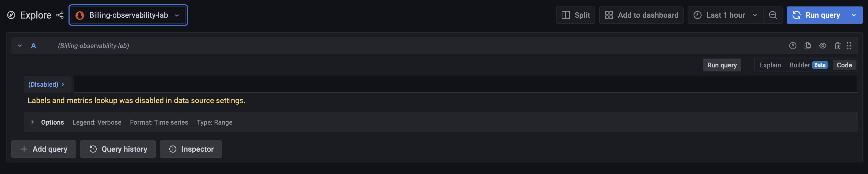Open the share shortcut link icon
The width and height of the screenshot is (868, 174).
60,15
